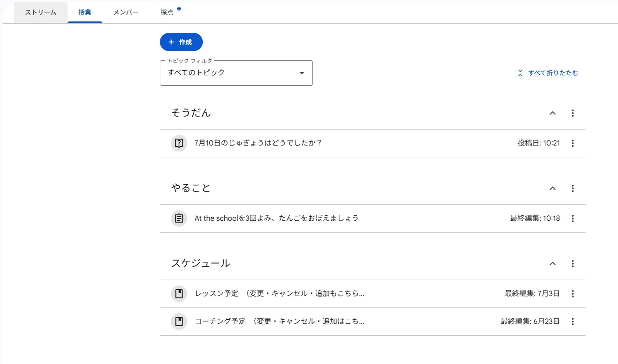Open more options for コーチング予定 material
The height and width of the screenshot is (364, 618).
(x=573, y=322)
